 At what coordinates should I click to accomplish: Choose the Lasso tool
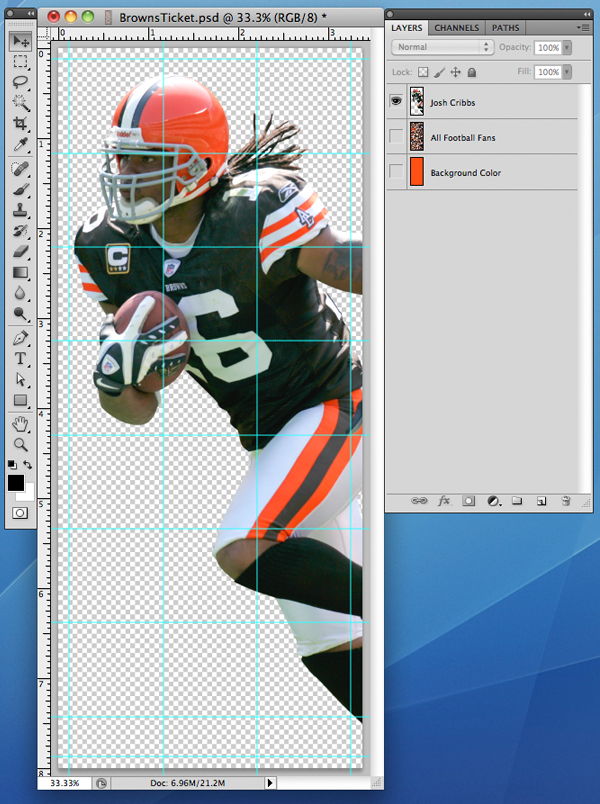21,83
